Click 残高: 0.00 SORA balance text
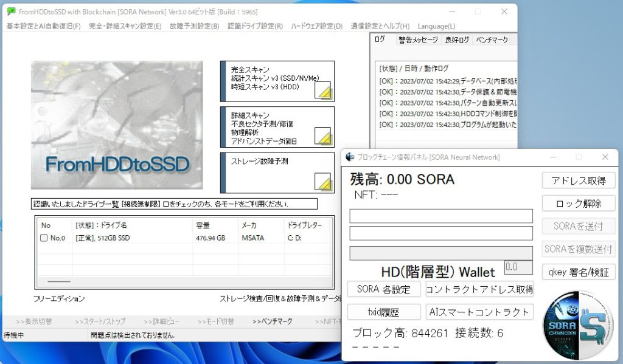The height and width of the screenshot is (364, 623). click(402, 179)
